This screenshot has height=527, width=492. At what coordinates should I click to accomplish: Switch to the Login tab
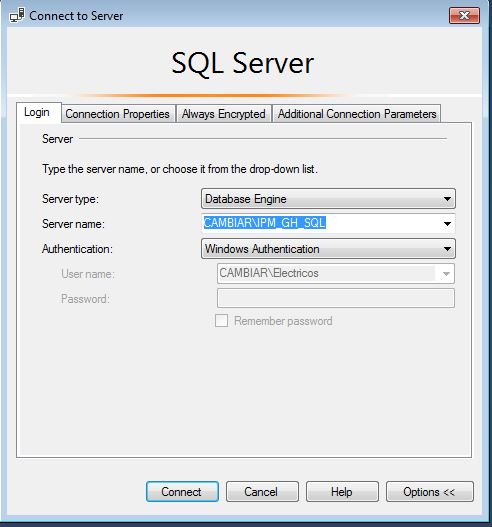pyautogui.click(x=39, y=112)
